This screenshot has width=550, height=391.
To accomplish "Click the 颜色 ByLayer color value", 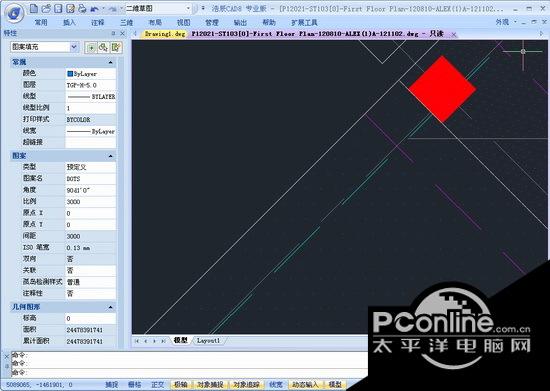I will [90, 74].
